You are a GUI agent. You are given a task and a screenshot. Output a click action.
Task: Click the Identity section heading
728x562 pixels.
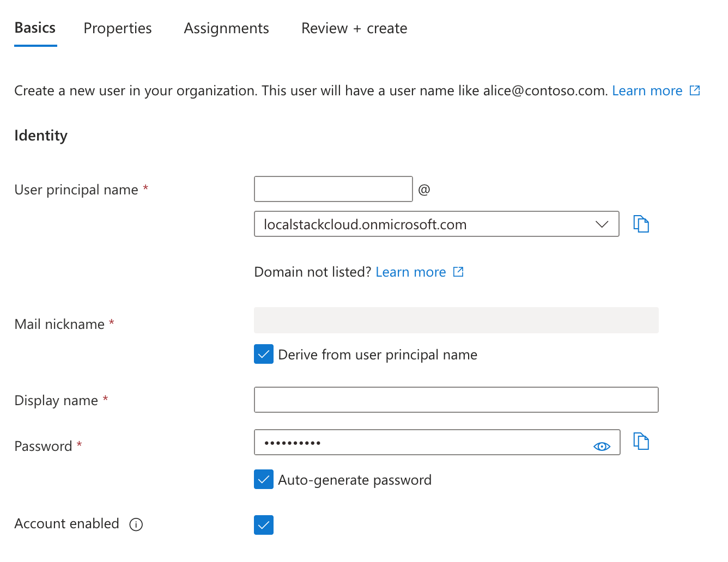[41, 136]
